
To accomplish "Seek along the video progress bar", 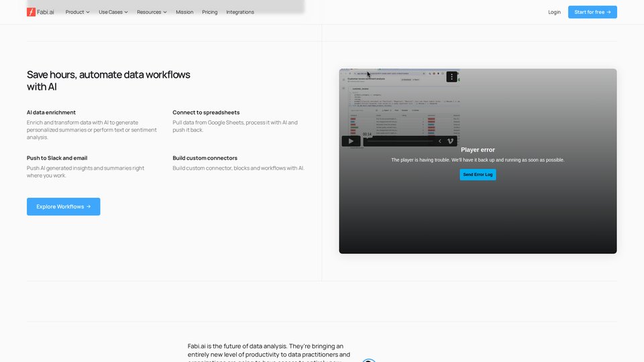I will coord(399,141).
